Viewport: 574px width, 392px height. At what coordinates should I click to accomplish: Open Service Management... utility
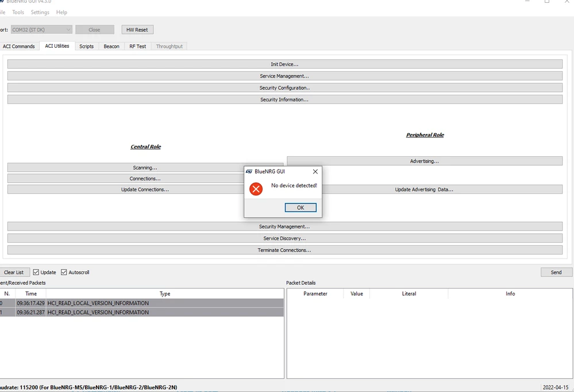pyautogui.click(x=285, y=76)
